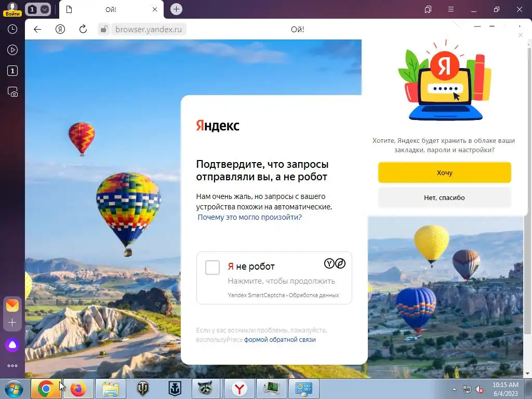Viewport: 532px width, 399px height.
Task: Launch Alice assistant purple icon
Action: click(12, 345)
